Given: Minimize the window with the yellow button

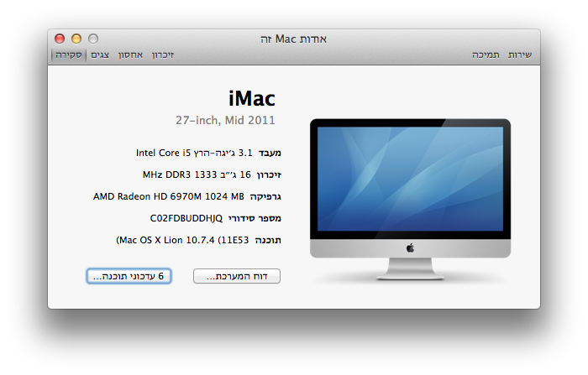Looking at the screenshot, I should coord(76,39).
